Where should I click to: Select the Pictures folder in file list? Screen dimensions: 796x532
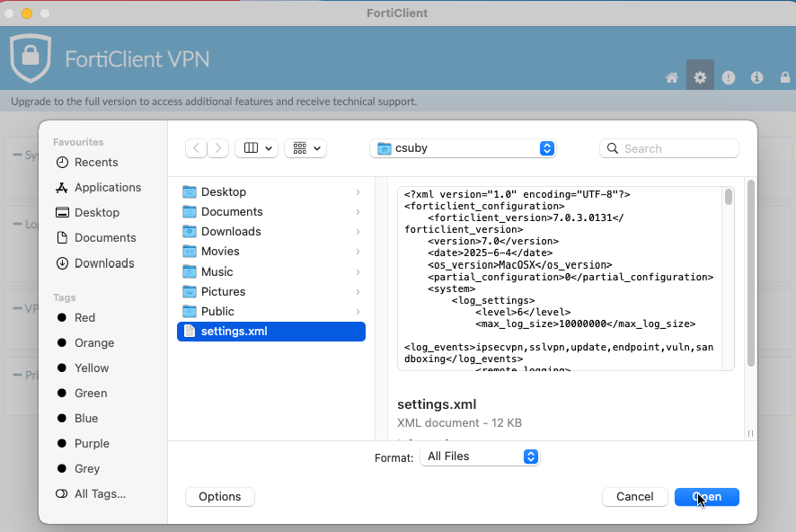271,291
